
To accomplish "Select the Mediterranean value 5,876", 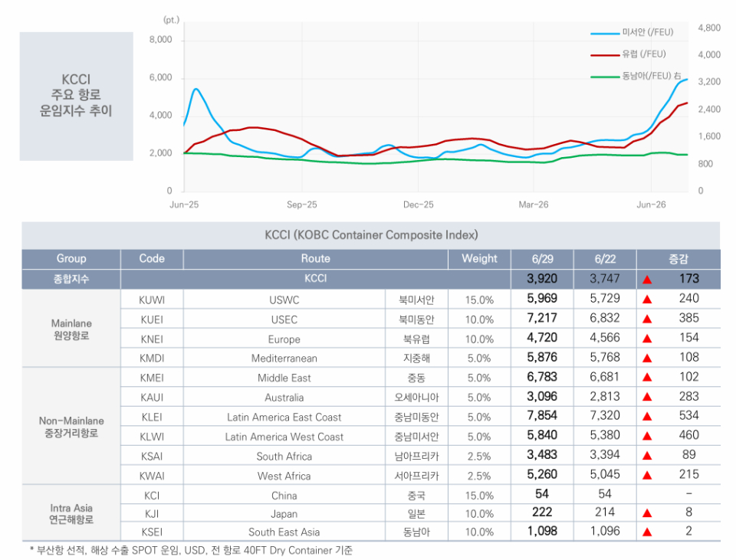I will point(542,358).
